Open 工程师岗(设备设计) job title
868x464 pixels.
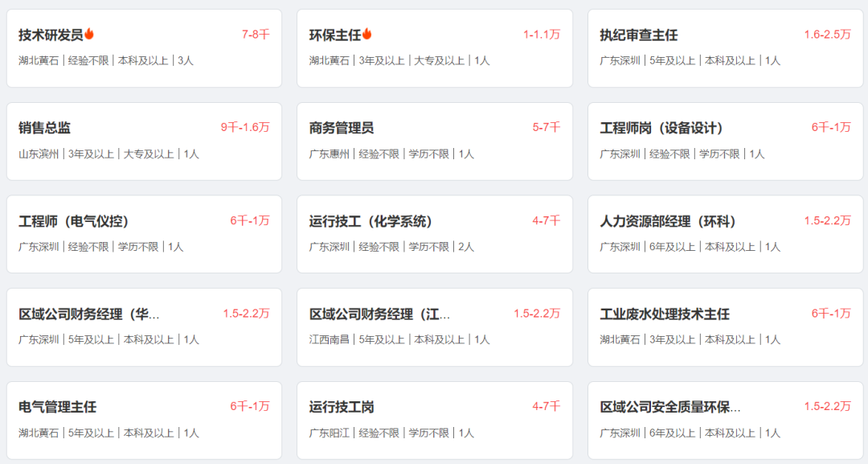pos(661,128)
